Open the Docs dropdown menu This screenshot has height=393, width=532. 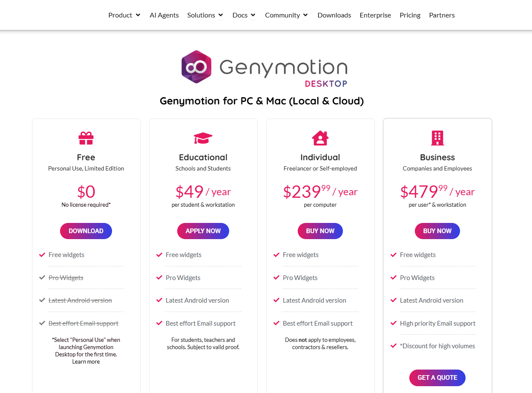coord(244,15)
